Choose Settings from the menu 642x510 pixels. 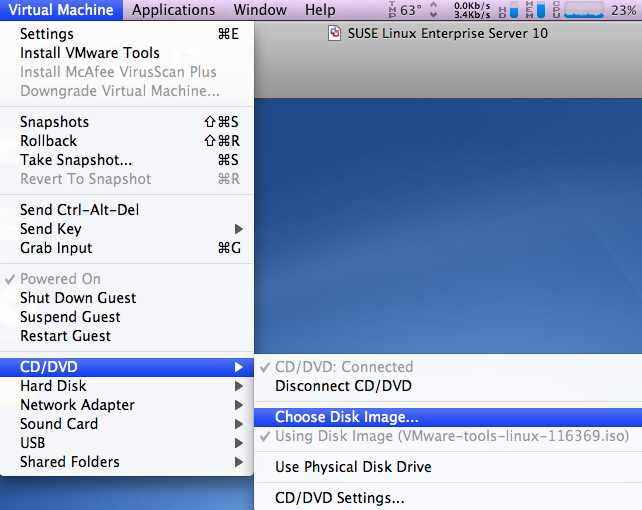click(127, 34)
